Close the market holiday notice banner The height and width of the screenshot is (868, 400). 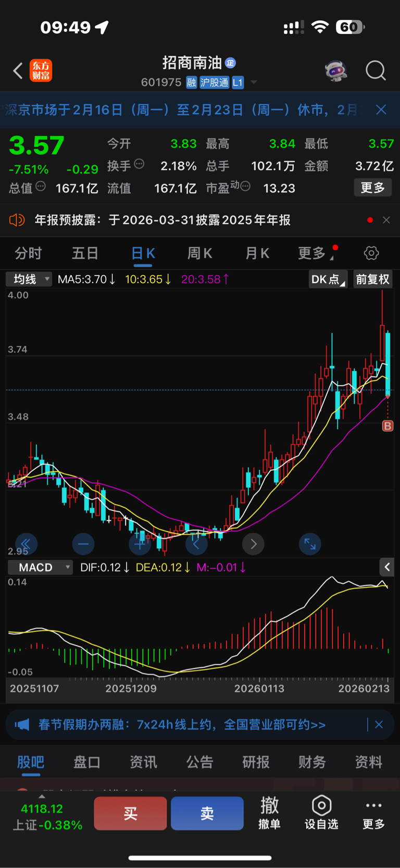click(381, 109)
